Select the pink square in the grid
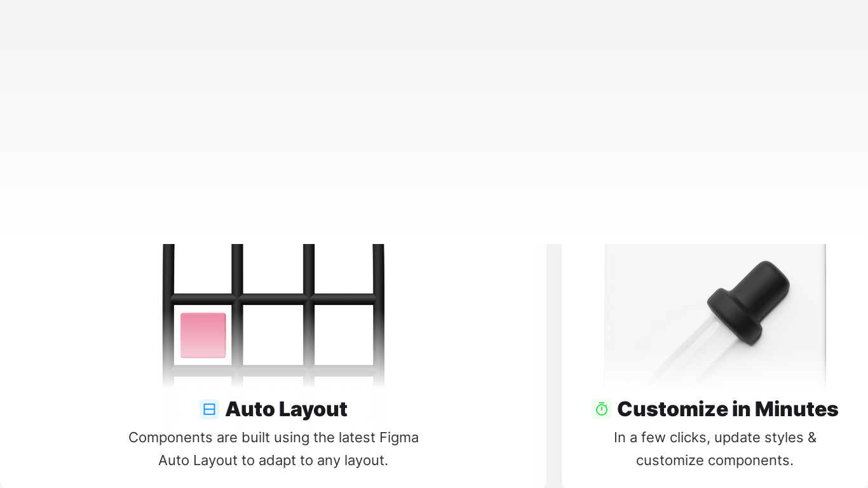Viewport: 868px width, 488px height. coord(203,335)
